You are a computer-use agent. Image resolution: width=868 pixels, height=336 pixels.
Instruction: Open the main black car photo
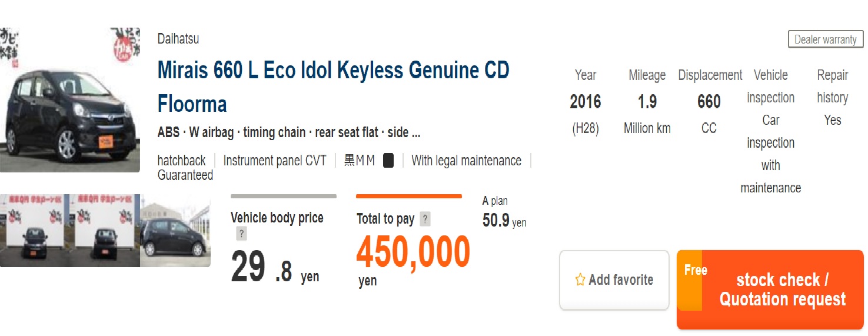click(70, 99)
